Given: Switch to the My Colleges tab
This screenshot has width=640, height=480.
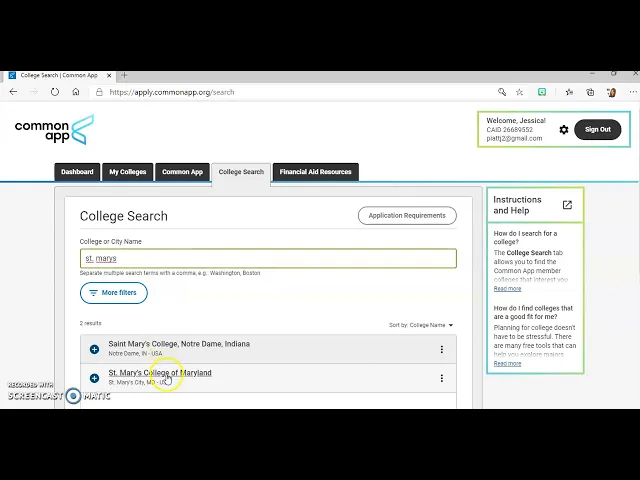Looking at the screenshot, I should point(127,172).
